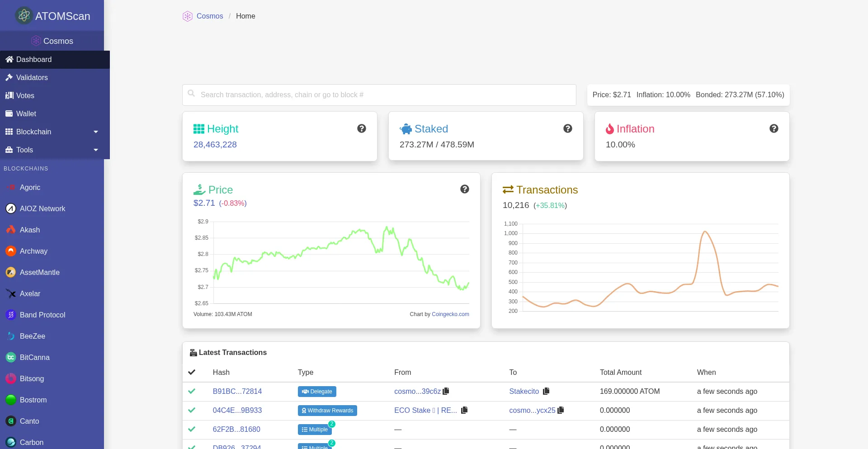The width and height of the screenshot is (868, 449).
Task: Click the help icon on Height card
Action: pyautogui.click(x=361, y=128)
